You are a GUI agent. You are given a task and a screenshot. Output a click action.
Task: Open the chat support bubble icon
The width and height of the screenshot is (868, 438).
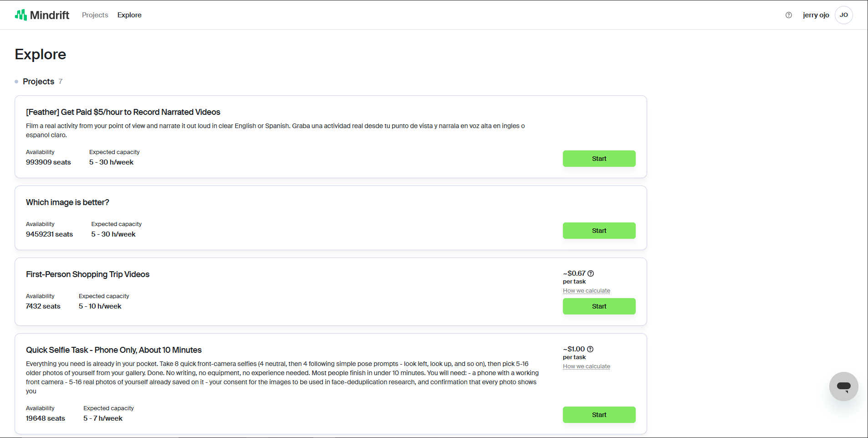pyautogui.click(x=844, y=386)
